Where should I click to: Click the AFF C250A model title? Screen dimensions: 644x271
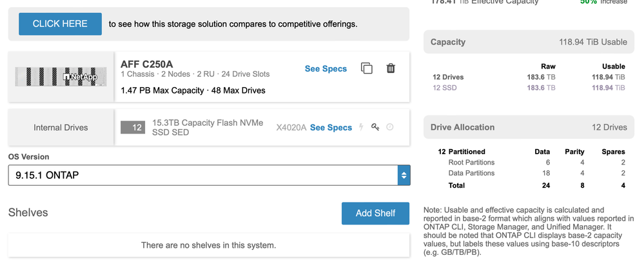[x=148, y=64]
